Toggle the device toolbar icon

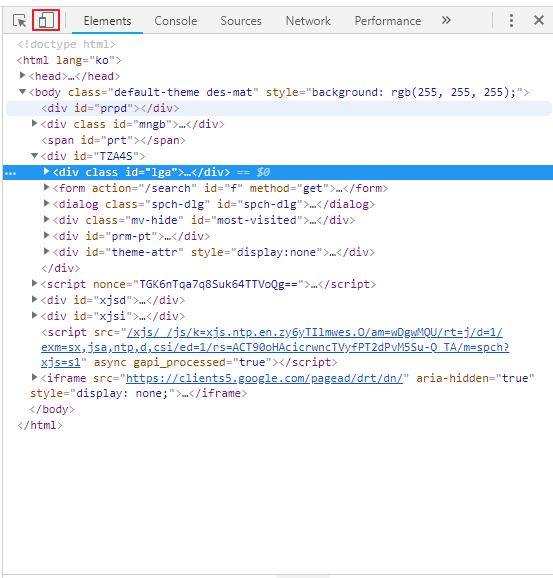[x=46, y=20]
